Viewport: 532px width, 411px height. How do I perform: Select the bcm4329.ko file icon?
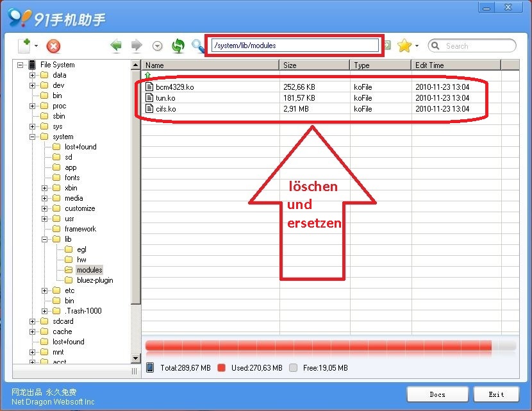tap(149, 87)
